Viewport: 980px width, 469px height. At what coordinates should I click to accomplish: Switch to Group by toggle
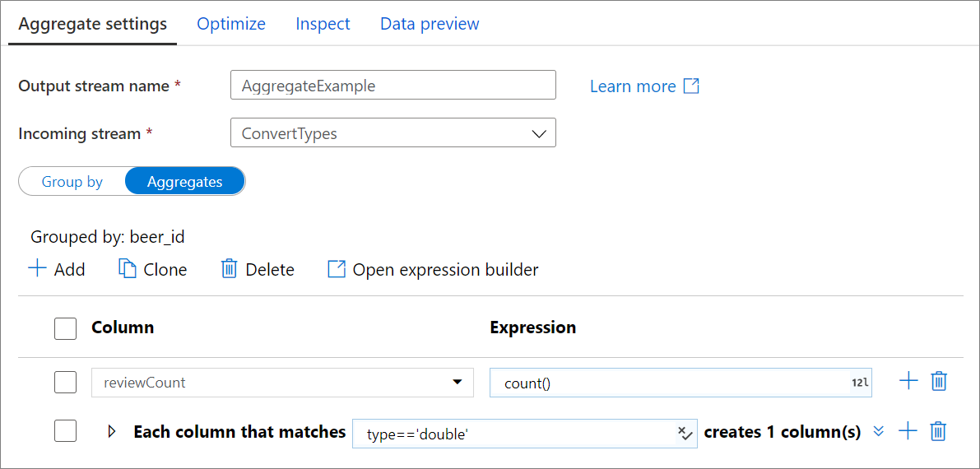pyautogui.click(x=72, y=182)
